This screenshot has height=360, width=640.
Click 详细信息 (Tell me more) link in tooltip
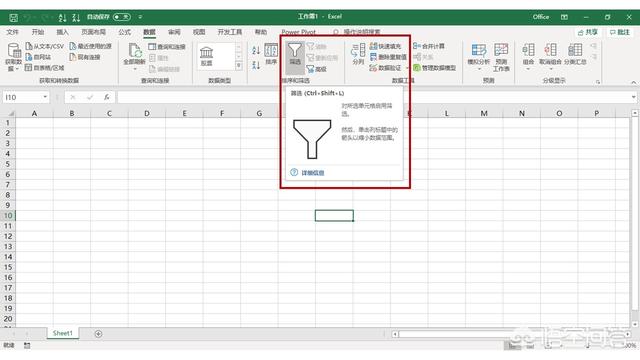tap(313, 173)
